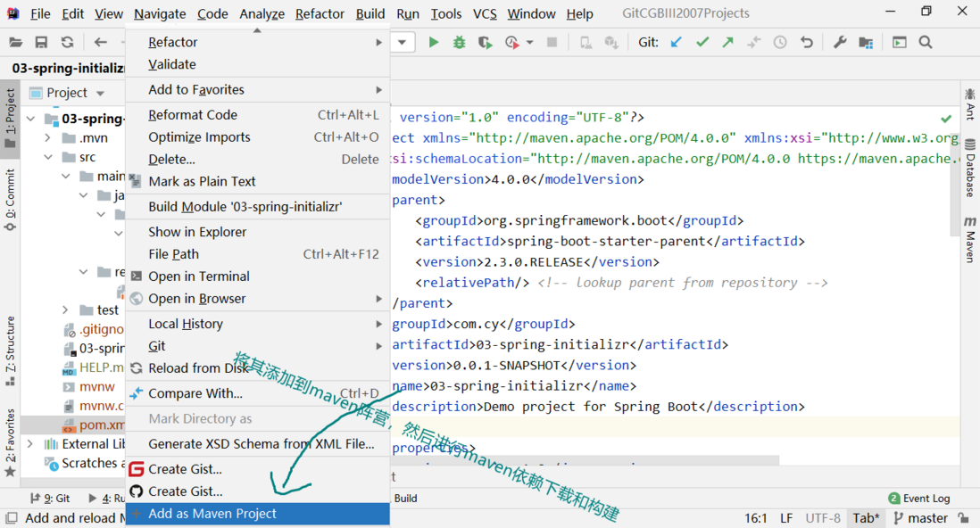This screenshot has width=980, height=528.
Task: Expand the External Libraries node
Action: click(30, 443)
